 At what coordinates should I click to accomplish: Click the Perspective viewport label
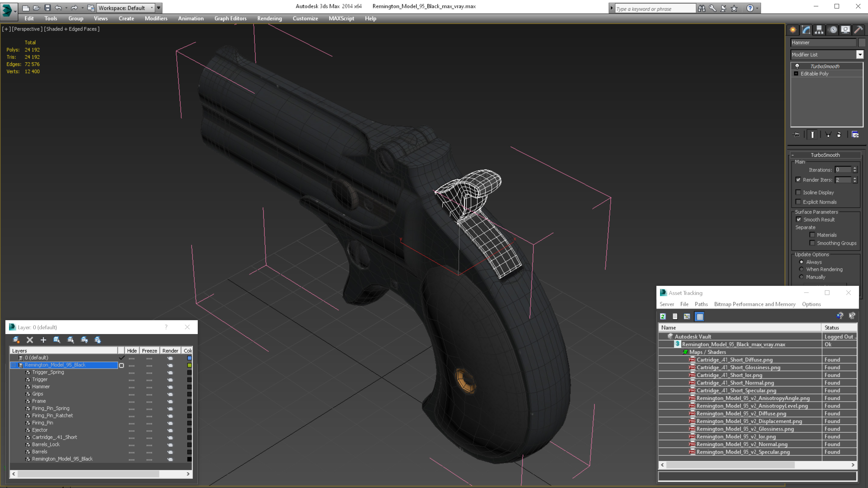[27, 29]
